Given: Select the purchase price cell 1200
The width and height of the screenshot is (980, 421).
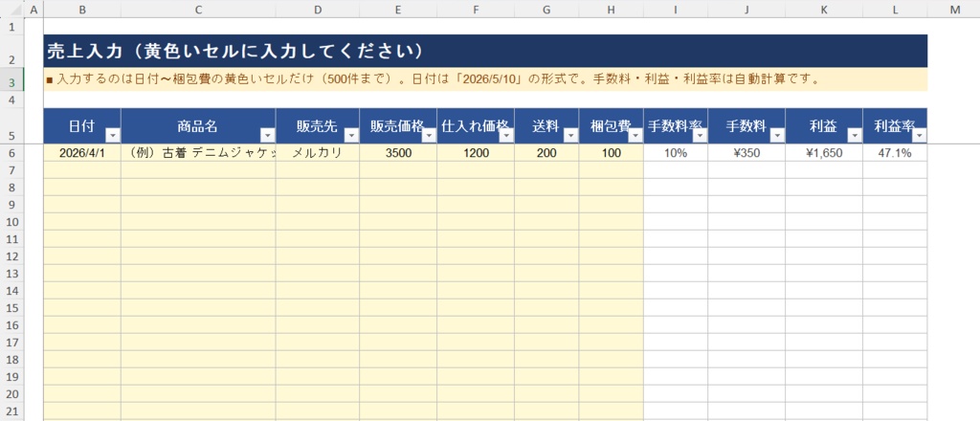Looking at the screenshot, I should [x=476, y=153].
